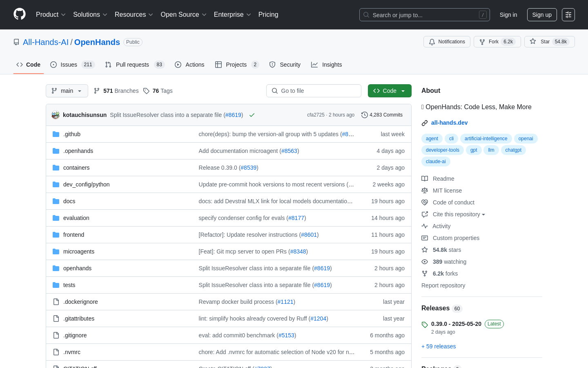
Task: Focus the Search or jump to field
Action: pos(425,15)
